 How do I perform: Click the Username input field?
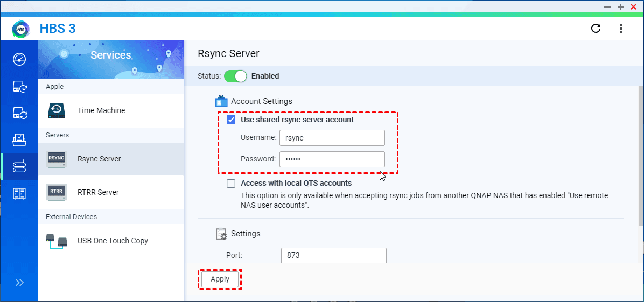click(332, 138)
